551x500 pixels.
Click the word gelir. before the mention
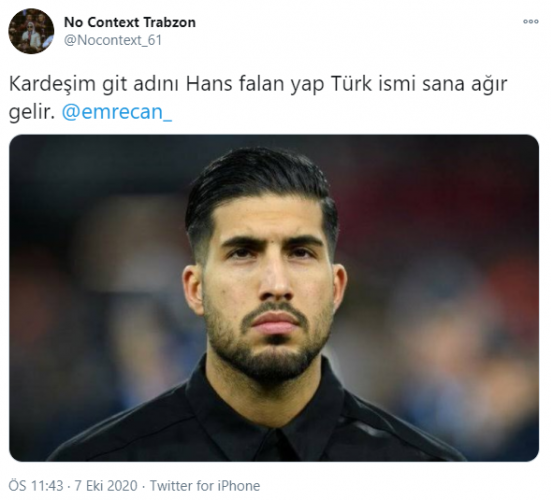[32, 112]
